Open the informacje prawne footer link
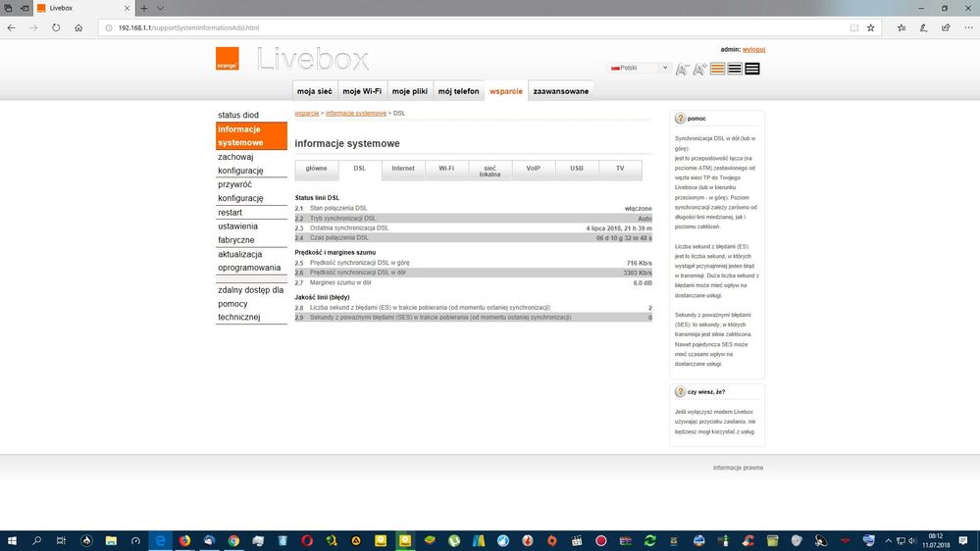Viewport: 980px width, 551px height. click(738, 468)
